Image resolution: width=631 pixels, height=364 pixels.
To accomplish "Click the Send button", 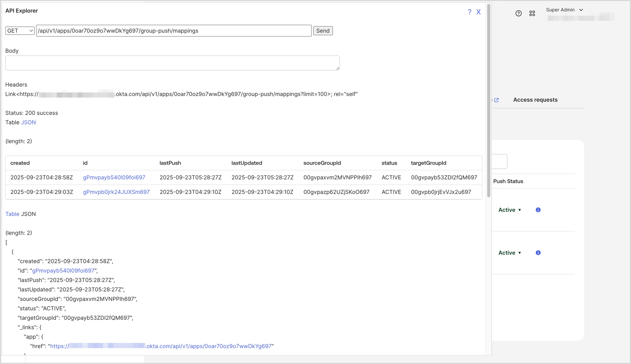I will click(323, 31).
